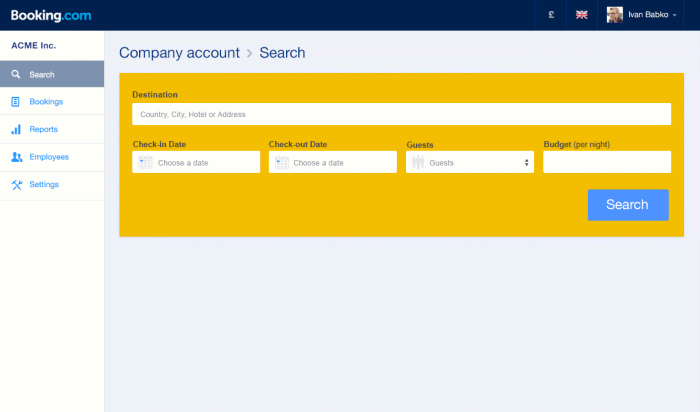Open the Guests dropdown

(470, 162)
